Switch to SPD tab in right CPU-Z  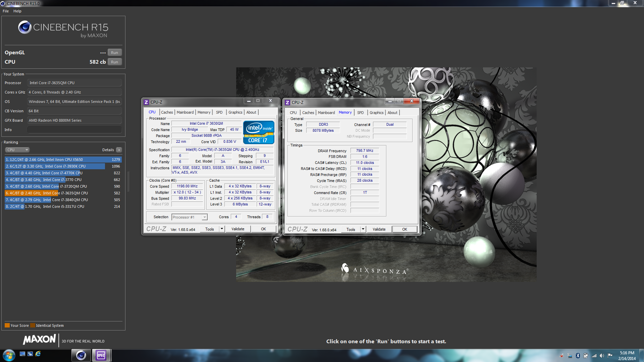tap(360, 113)
